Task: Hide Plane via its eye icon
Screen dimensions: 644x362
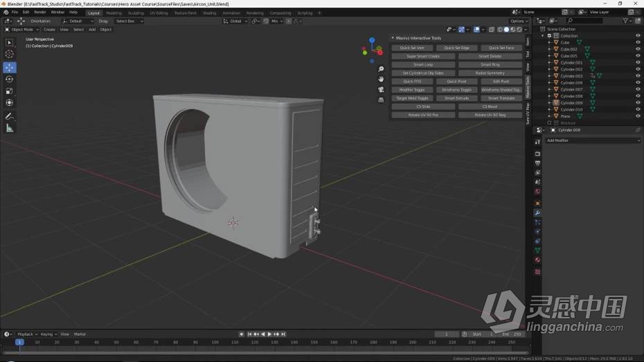Action: (638, 116)
